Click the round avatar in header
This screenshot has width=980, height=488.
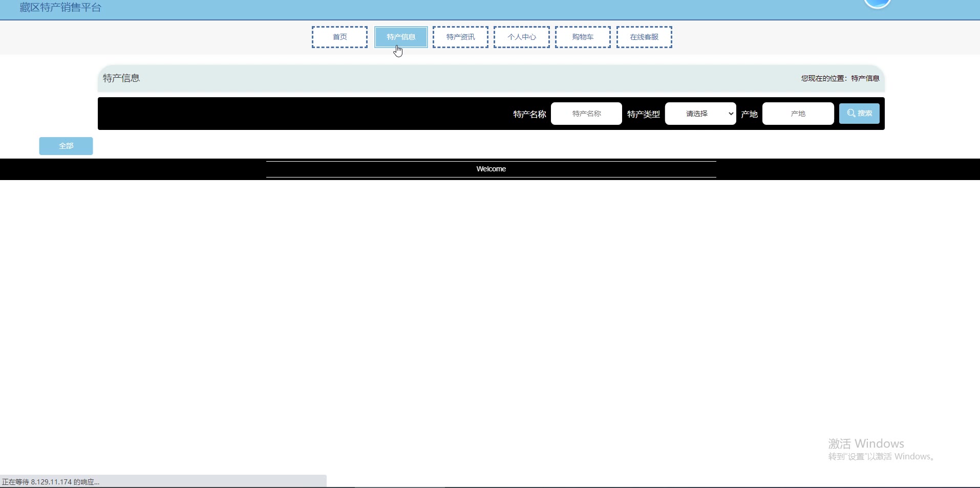(878, 3)
